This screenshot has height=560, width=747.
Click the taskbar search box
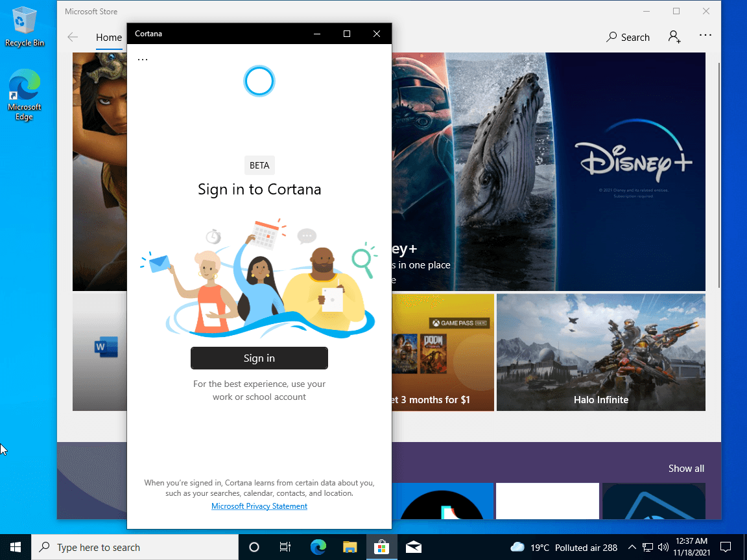tap(135, 547)
